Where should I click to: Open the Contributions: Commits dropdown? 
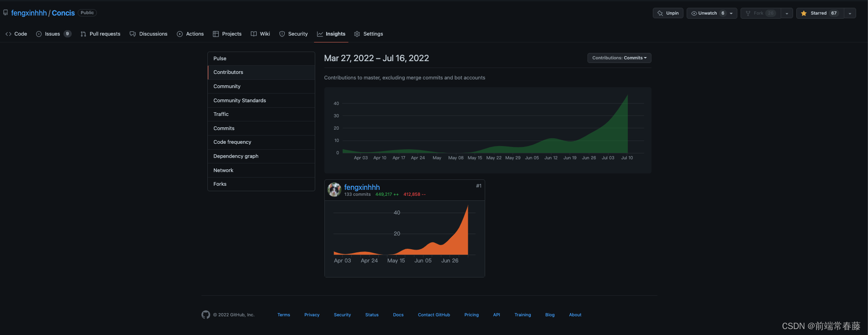(x=619, y=58)
